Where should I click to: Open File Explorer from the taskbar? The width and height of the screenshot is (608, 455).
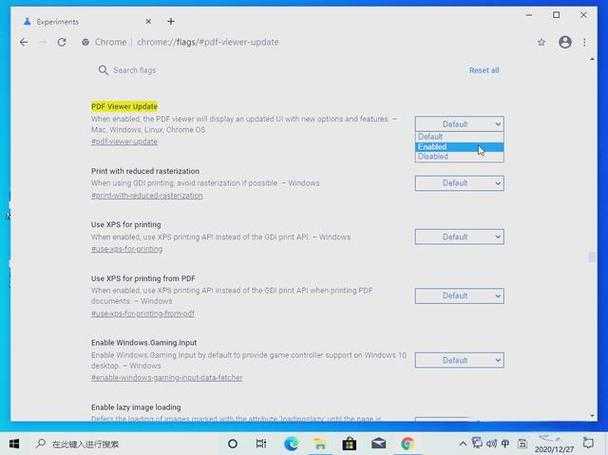(320, 444)
